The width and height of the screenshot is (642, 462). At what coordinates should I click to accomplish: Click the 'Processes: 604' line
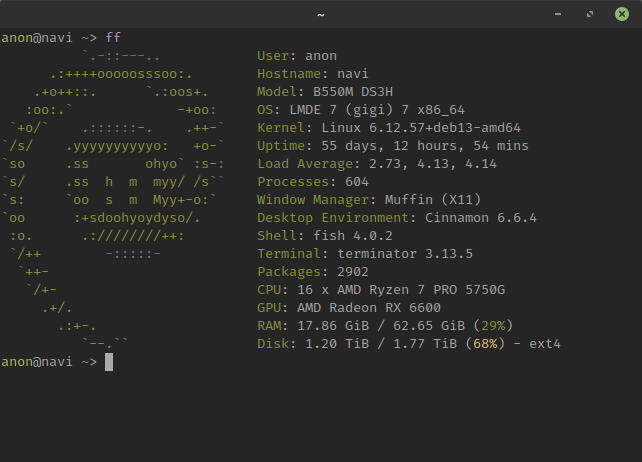313,182
